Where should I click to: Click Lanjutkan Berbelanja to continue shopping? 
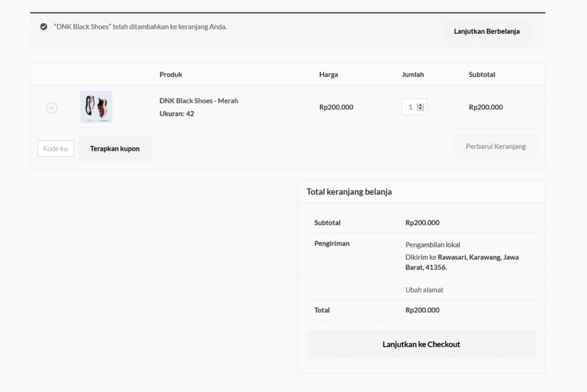pos(487,32)
